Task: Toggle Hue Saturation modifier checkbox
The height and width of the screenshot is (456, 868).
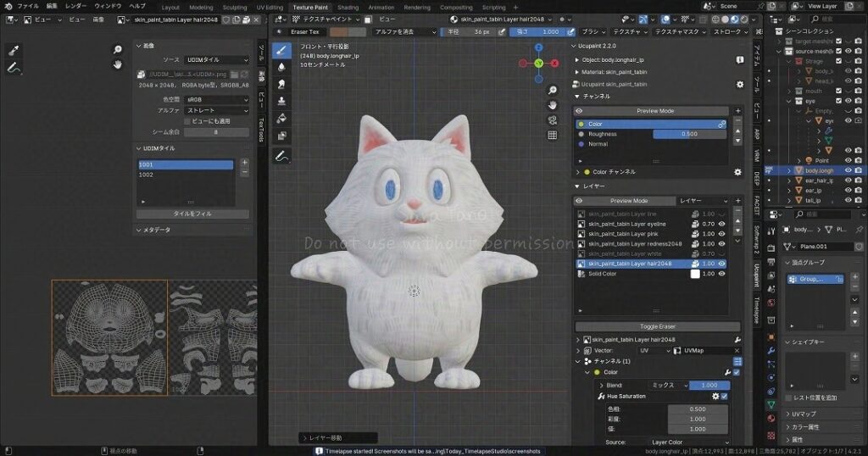Action: click(x=724, y=396)
